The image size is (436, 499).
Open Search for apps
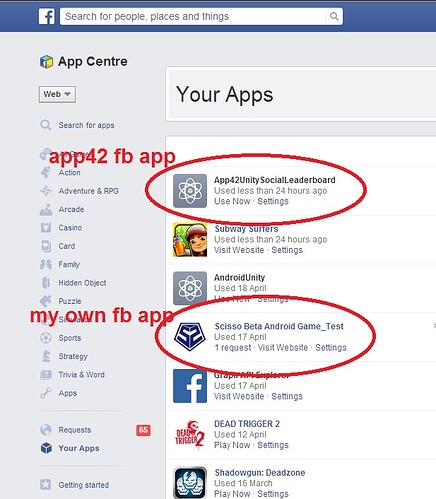tap(86, 125)
